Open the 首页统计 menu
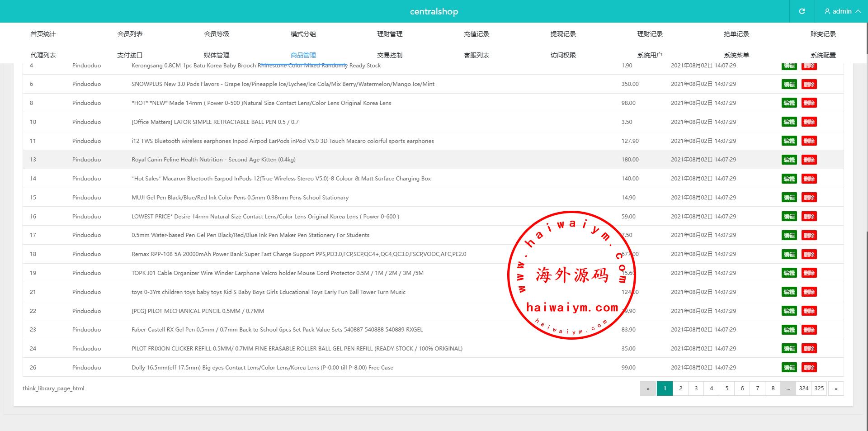The width and height of the screenshot is (868, 431). pyautogui.click(x=43, y=34)
